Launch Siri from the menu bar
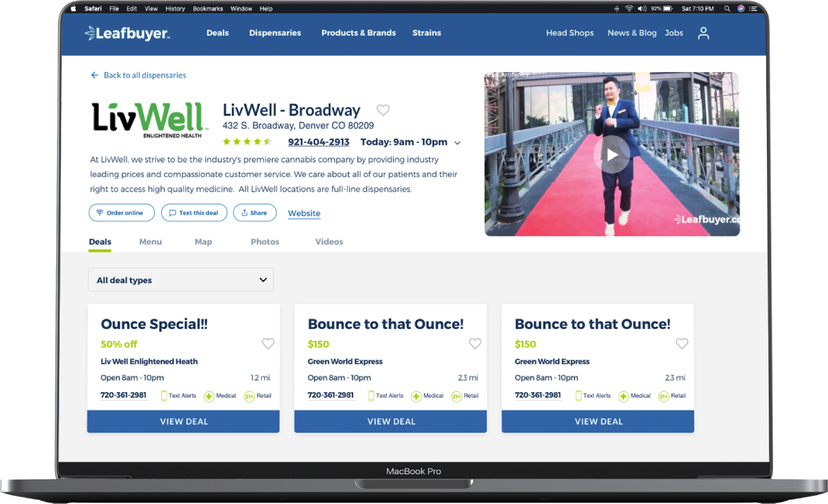 [741, 9]
